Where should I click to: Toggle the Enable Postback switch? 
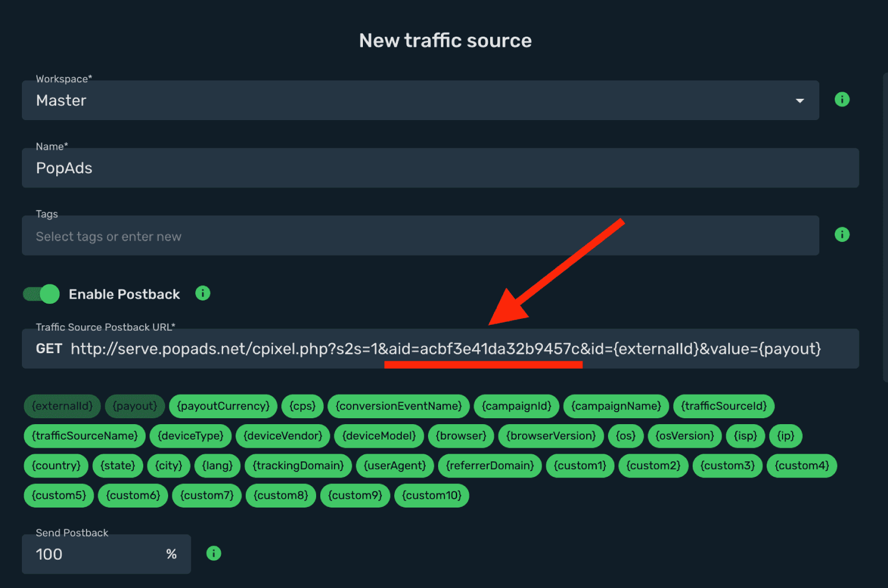tap(41, 294)
